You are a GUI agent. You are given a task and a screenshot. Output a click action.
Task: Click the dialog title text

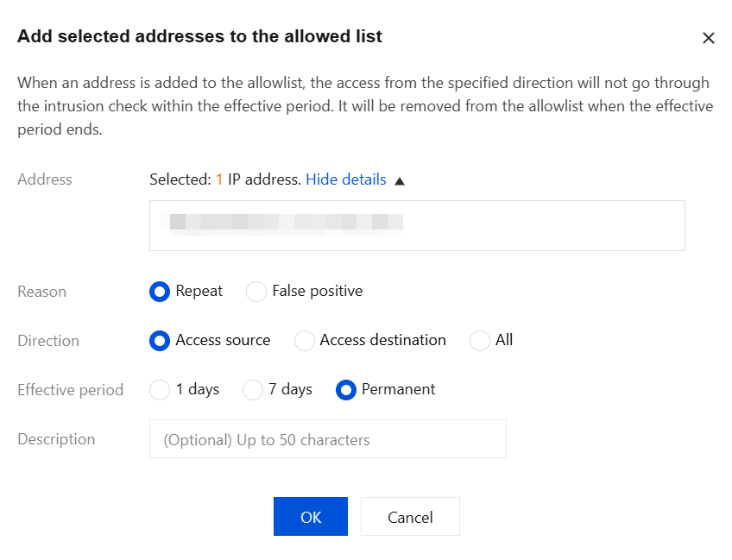[199, 36]
